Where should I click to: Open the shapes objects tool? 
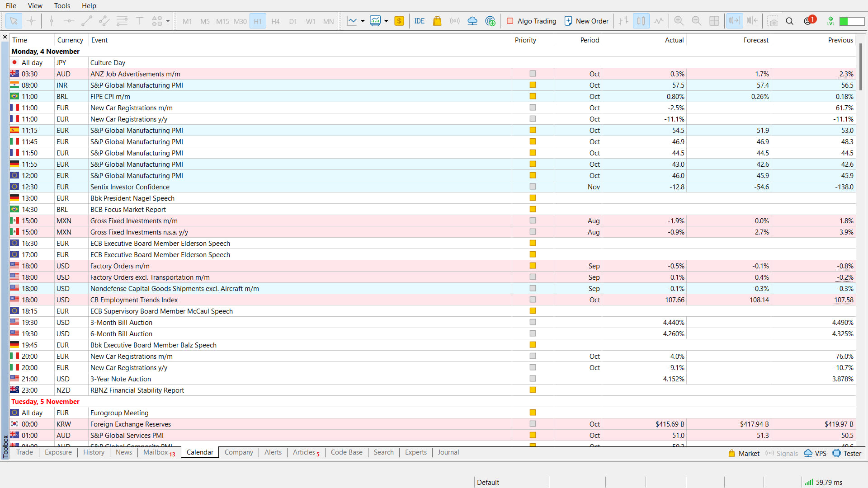(x=157, y=21)
